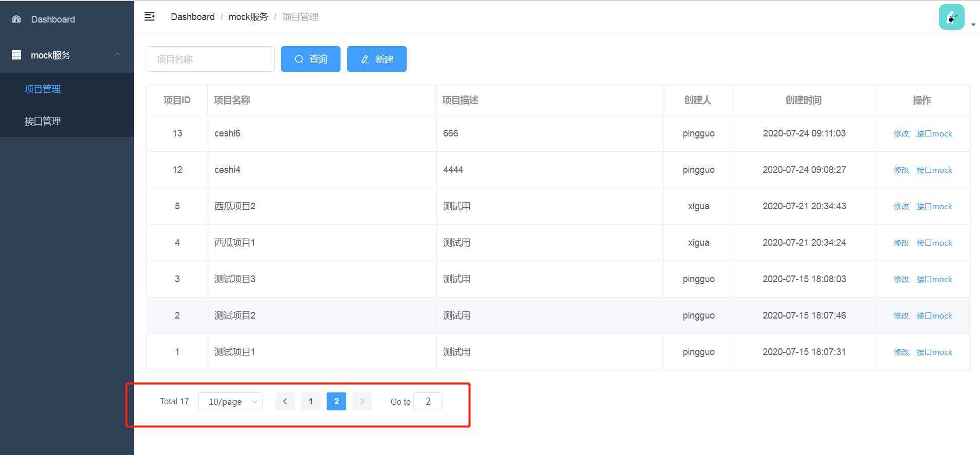Viewport: 980px width, 455px height.
Task: Click mock服务 in the breadcrumb
Action: tap(248, 17)
